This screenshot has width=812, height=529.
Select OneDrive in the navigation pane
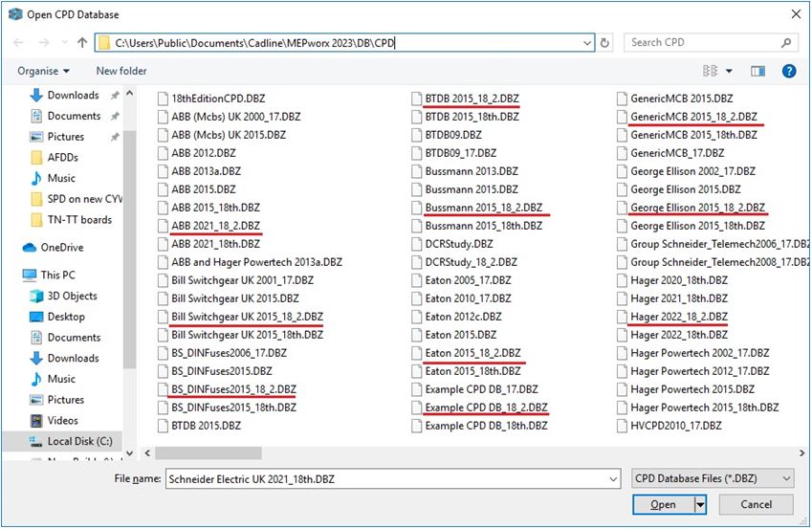click(61, 248)
